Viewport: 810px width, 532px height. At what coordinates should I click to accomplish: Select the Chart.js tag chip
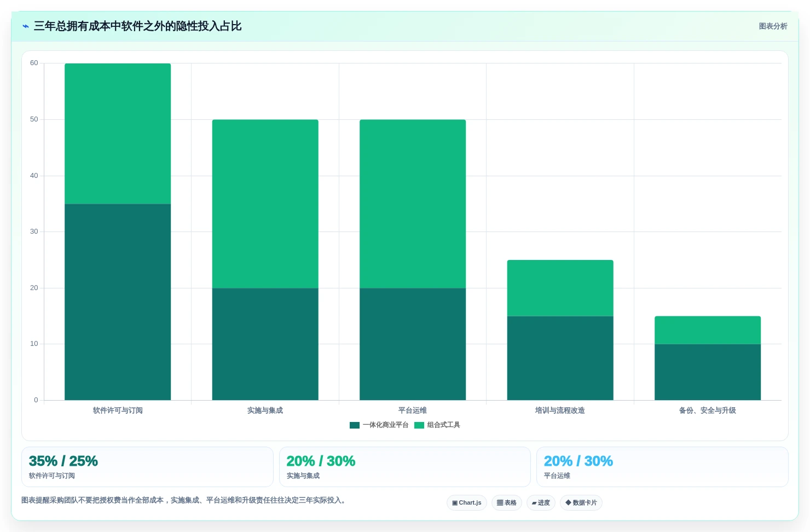[x=467, y=502]
